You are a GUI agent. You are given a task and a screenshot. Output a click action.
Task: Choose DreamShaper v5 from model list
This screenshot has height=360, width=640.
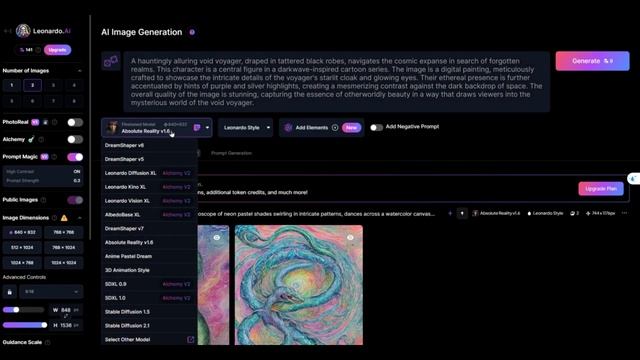pos(149,159)
